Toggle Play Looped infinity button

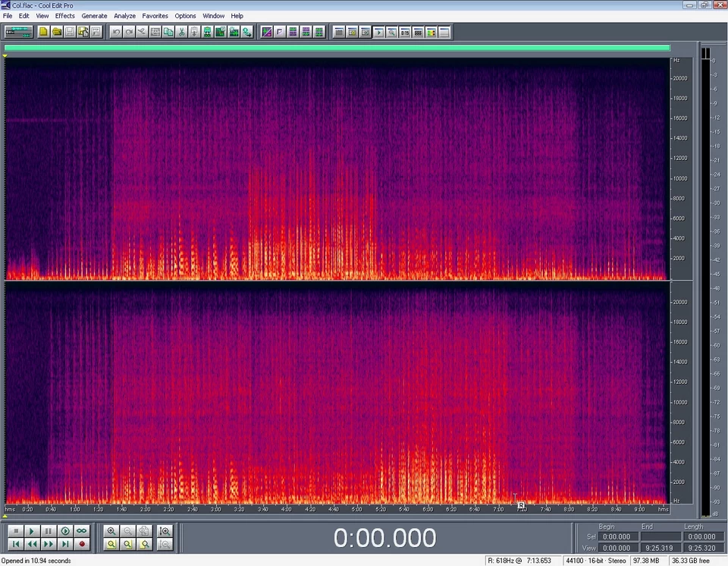[x=82, y=531]
